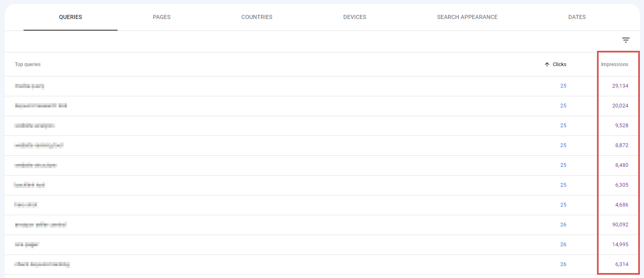Select the first query in the table
The height and width of the screenshot is (278, 644).
(29, 86)
